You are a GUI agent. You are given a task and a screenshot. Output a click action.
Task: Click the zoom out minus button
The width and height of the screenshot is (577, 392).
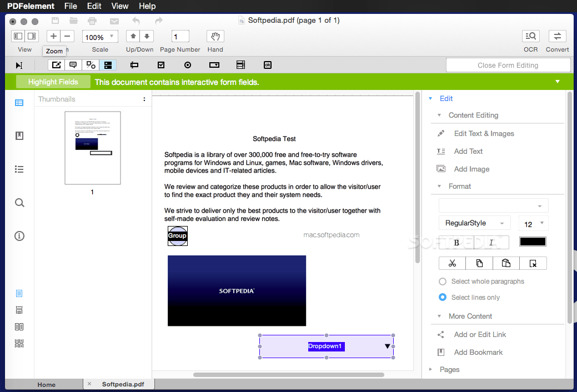(x=67, y=37)
